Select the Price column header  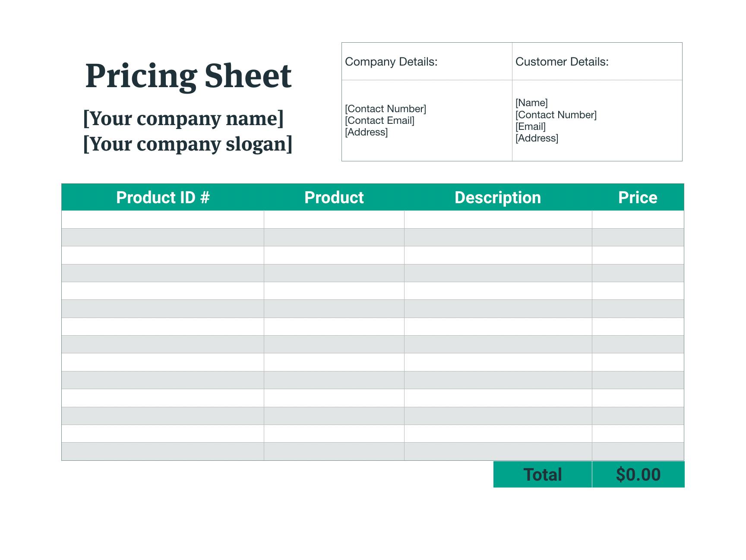click(x=638, y=198)
